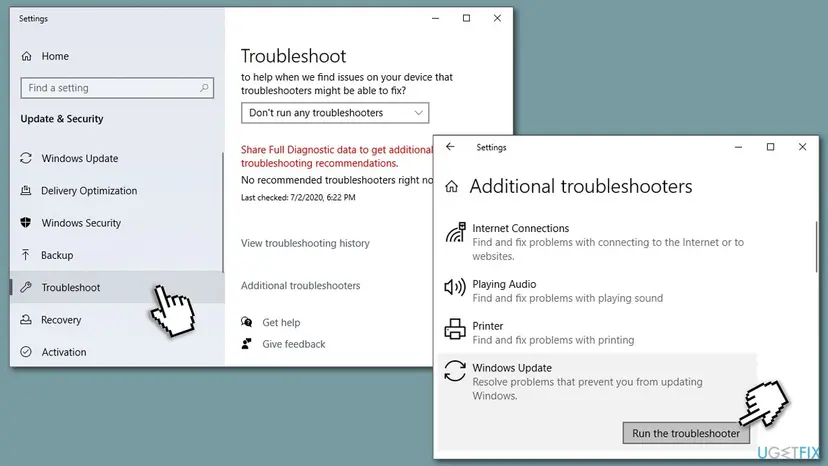This screenshot has width=828, height=466.
Task: Click the search magnifier icon in Find a setting
Action: tap(204, 88)
